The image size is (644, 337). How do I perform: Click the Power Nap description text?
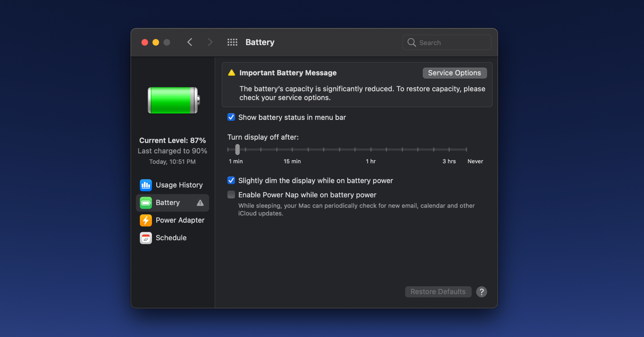click(356, 209)
